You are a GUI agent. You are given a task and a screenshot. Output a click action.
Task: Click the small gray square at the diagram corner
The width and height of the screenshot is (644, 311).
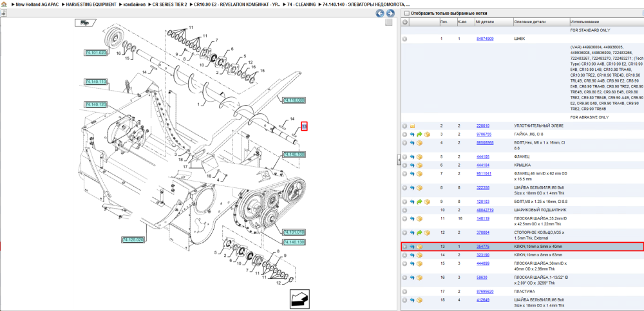388,22
